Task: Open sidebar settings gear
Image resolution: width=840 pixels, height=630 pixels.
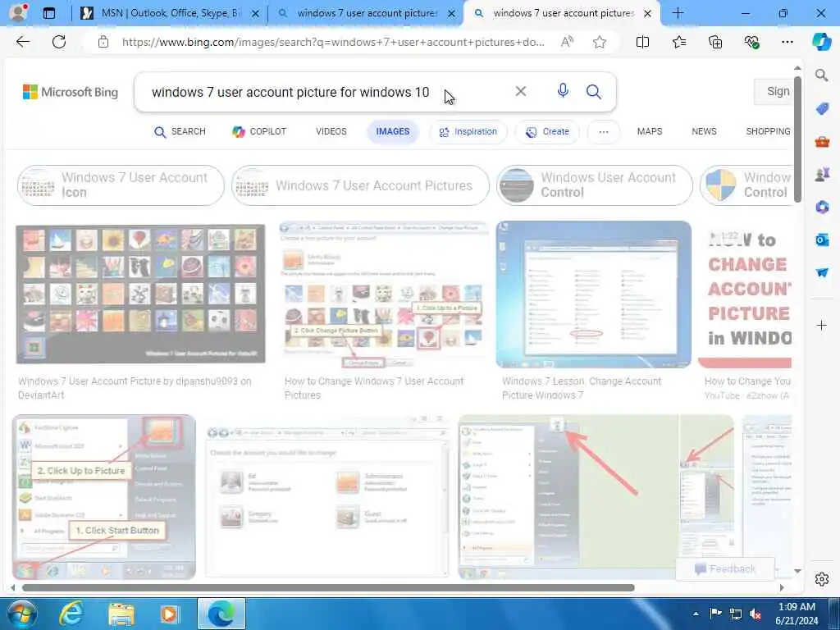Action: coord(822,579)
